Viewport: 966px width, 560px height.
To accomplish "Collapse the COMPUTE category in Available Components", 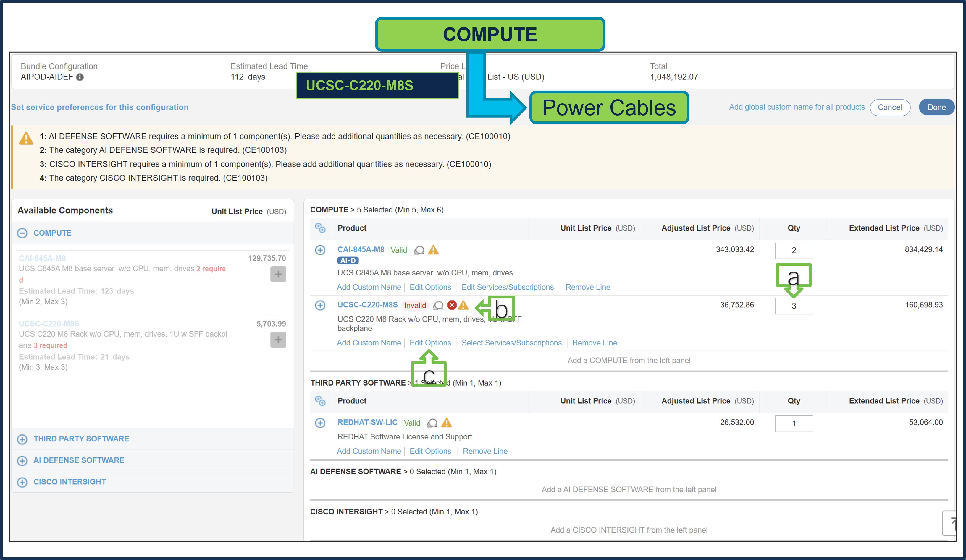I will (x=22, y=233).
